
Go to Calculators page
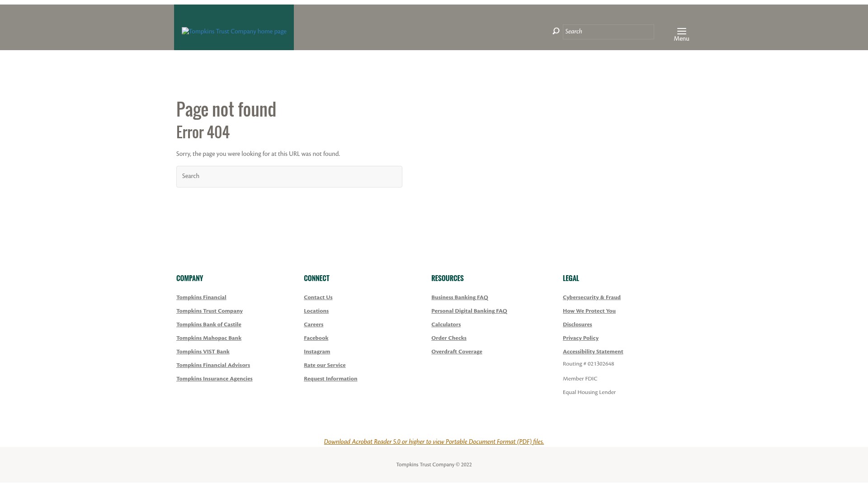click(446, 324)
